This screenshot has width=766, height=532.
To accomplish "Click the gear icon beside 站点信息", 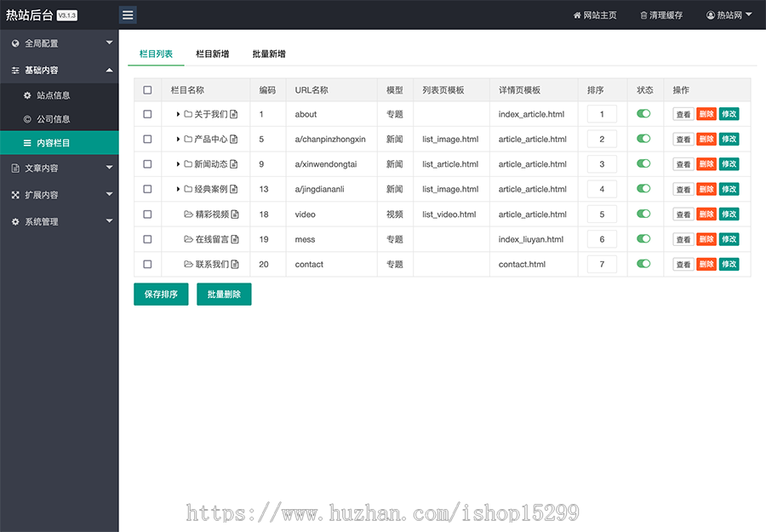I will pos(27,95).
